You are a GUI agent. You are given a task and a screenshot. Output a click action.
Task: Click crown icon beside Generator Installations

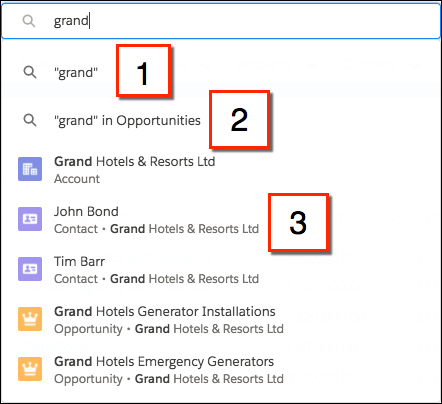[30, 319]
